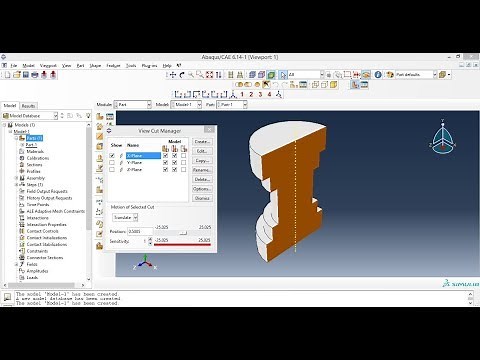Click the New model database icon
Screen dimensions: 480x360
pyautogui.click(x=7, y=75)
